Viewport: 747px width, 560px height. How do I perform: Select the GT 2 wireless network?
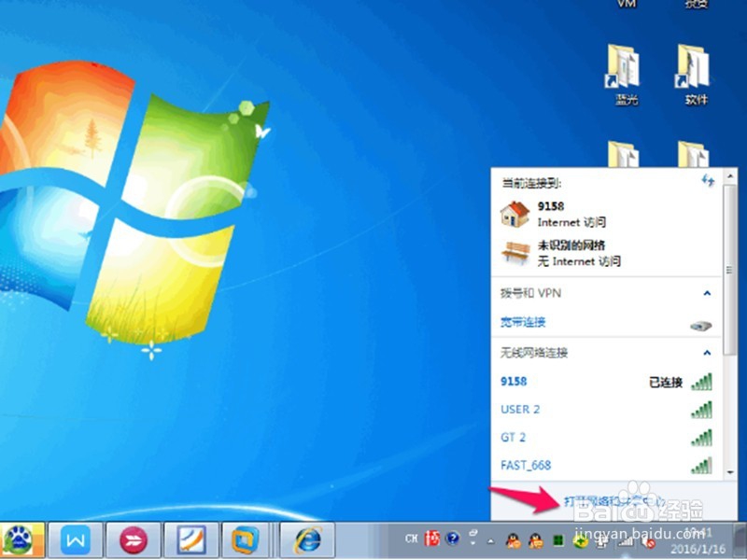(x=606, y=438)
